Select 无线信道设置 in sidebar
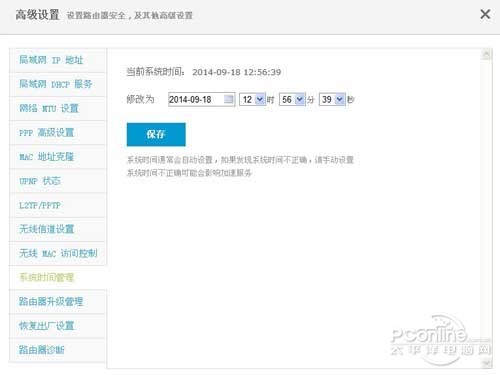This screenshot has width=500, height=375. [x=58, y=229]
